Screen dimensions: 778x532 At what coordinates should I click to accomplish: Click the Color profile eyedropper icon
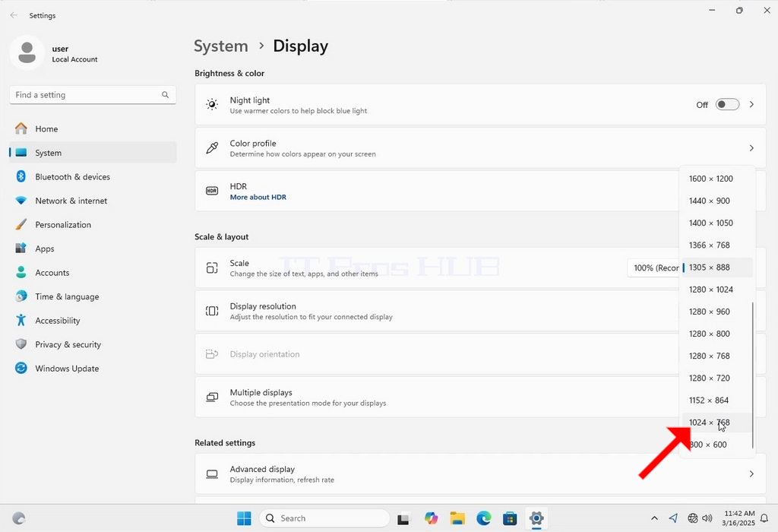pos(212,148)
